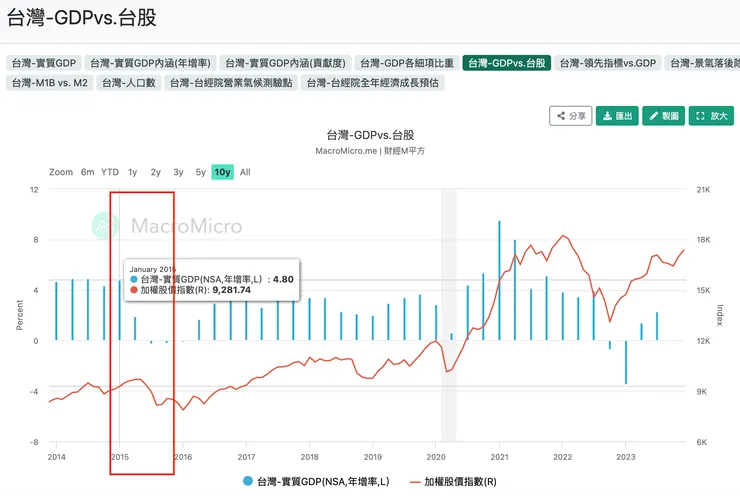
Task: Set chart zoom to All
Action: (245, 172)
